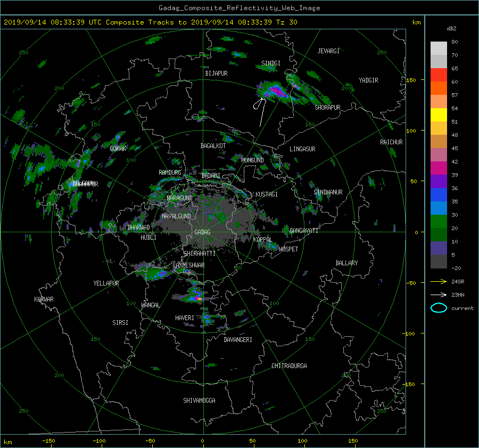This screenshot has height=448, width=479.
Task: Select the pink 42-45 dBZ color band
Action: click(439, 154)
